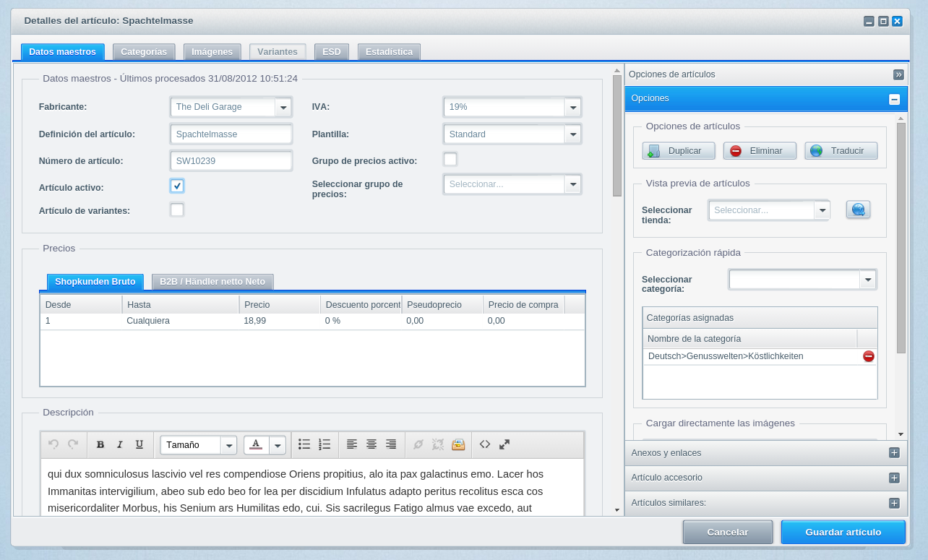928x560 pixels.
Task: Click Traducir button
Action: point(841,151)
